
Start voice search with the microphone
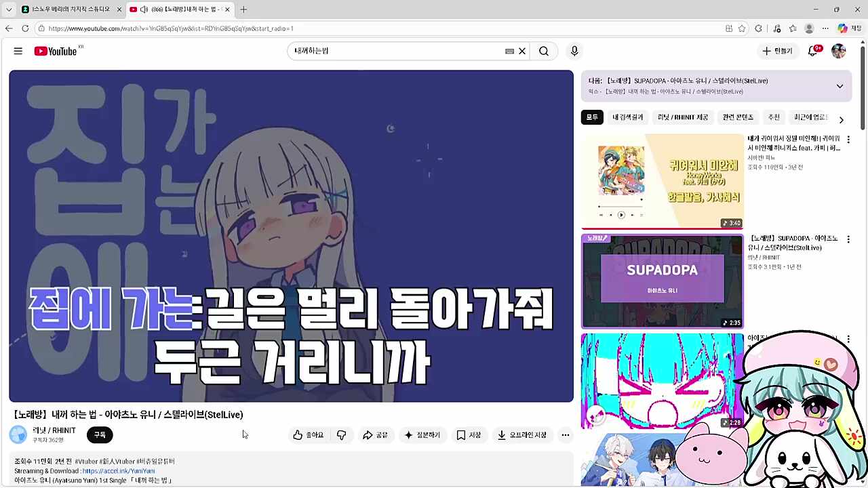coord(574,51)
